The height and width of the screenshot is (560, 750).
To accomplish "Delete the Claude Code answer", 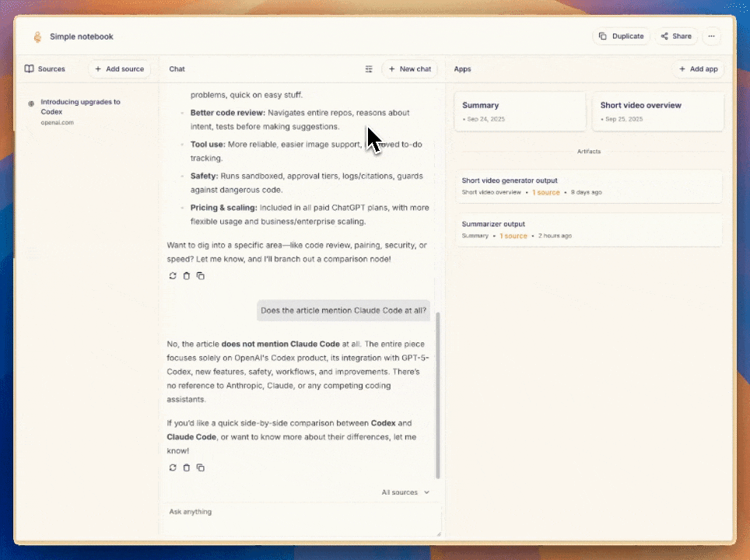I will (x=187, y=467).
